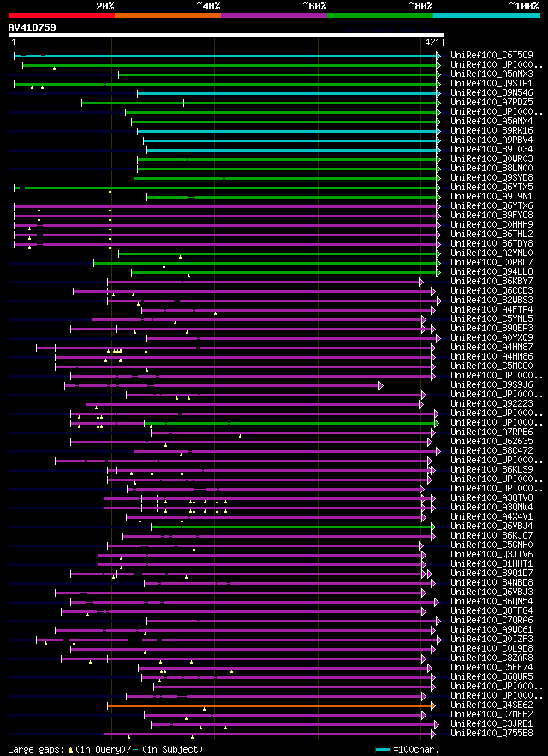
Task: Open the UniRef100_Q9SYD8 hit
Action: (492, 178)
